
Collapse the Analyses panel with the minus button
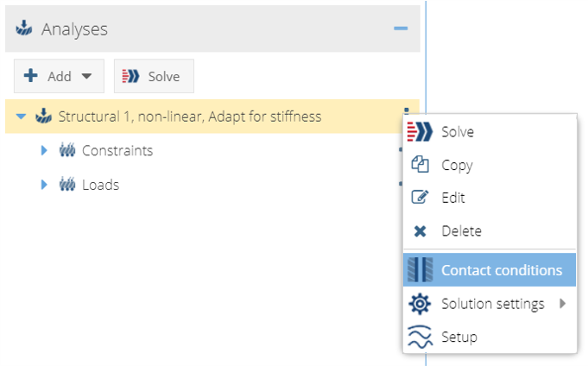[400, 28]
